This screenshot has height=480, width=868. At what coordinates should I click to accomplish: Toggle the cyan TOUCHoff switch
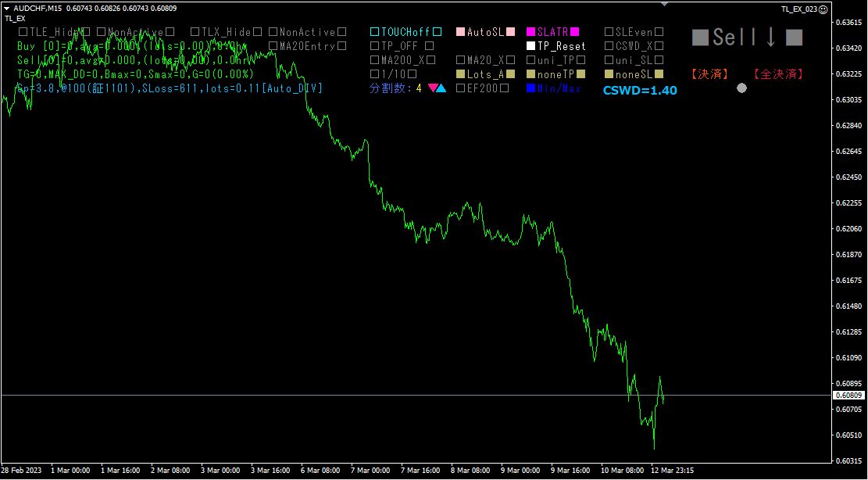pos(405,32)
